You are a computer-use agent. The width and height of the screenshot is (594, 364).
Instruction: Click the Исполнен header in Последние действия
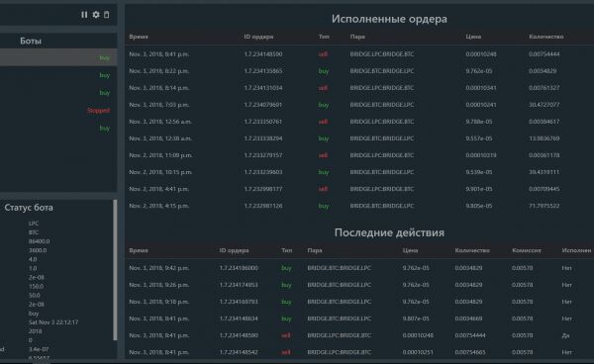coord(576,250)
